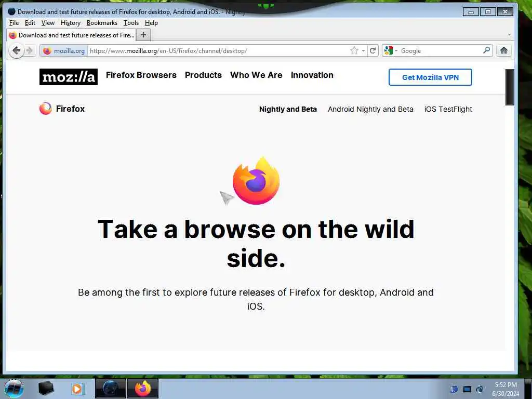The height and width of the screenshot is (399, 532).
Task: Open Innovation navigation item
Action: point(312,75)
